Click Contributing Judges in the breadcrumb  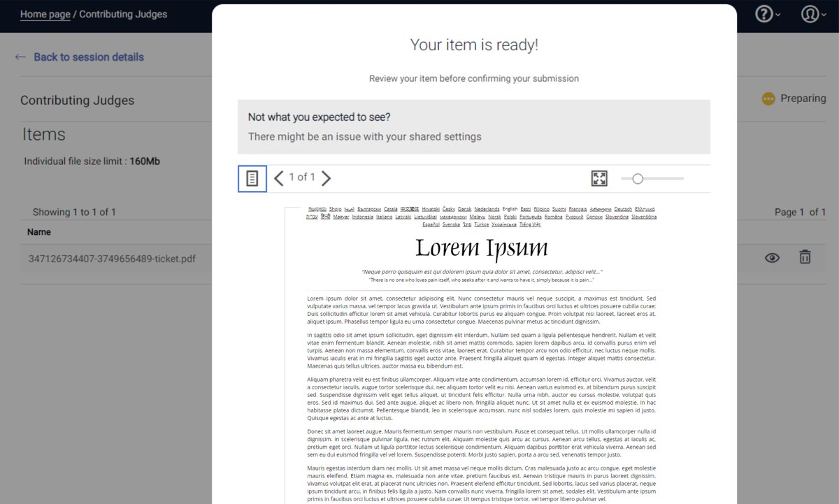pyautogui.click(x=123, y=14)
